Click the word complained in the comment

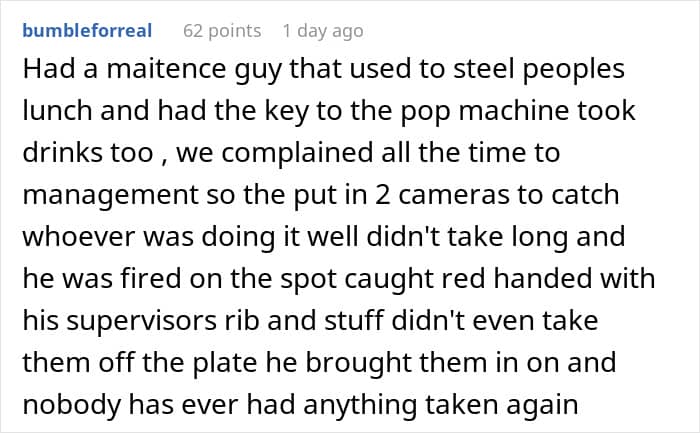coord(297,153)
